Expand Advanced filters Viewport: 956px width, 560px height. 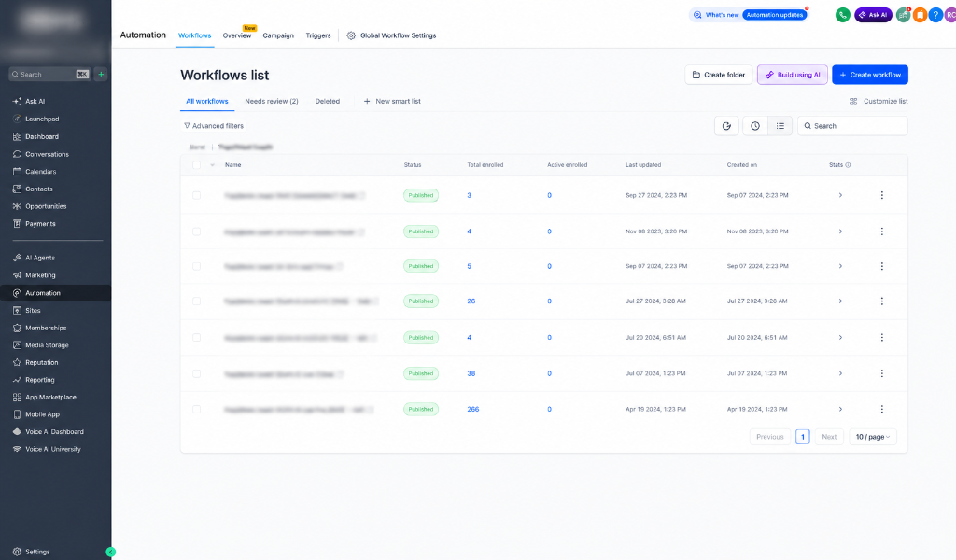[214, 126]
